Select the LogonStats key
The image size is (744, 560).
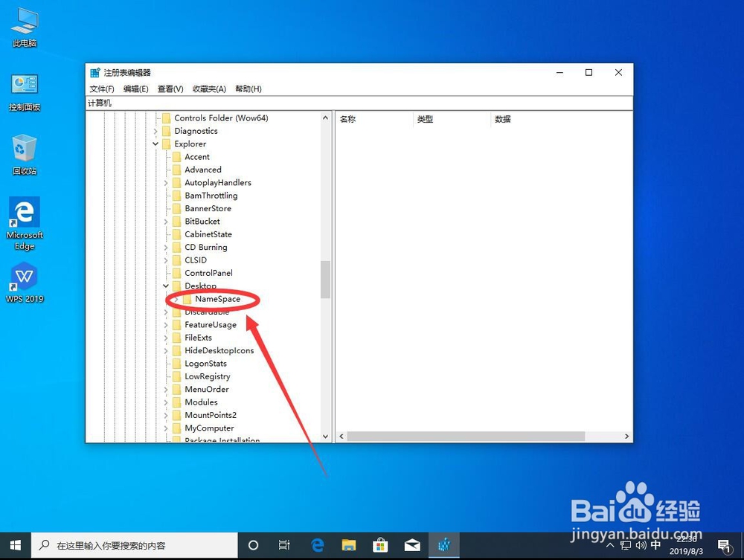(205, 363)
